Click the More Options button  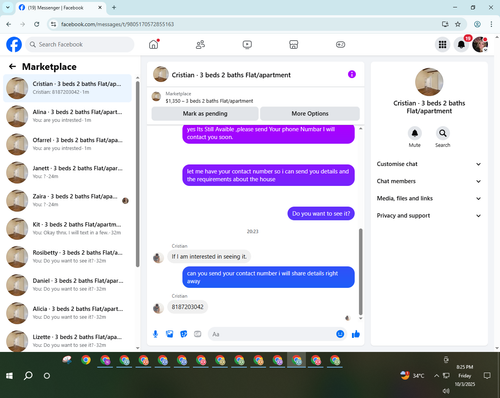click(310, 114)
